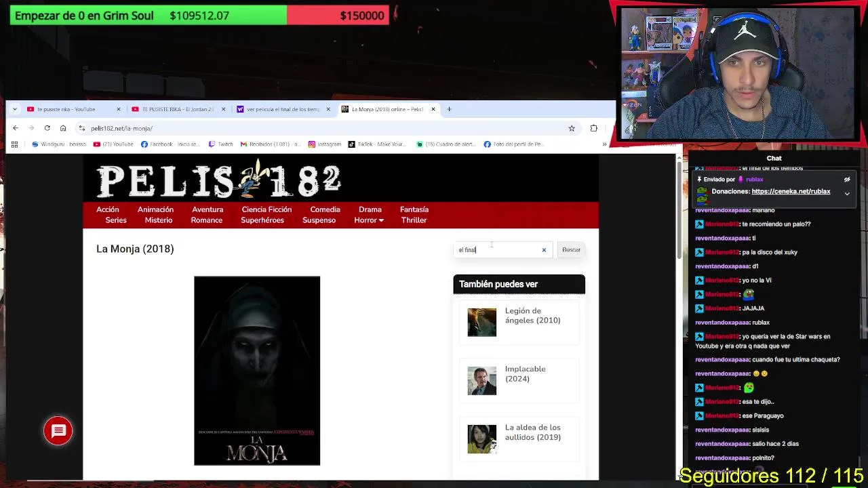Open the Suspenso category
Screen dimensions: 868x488
click(x=319, y=220)
